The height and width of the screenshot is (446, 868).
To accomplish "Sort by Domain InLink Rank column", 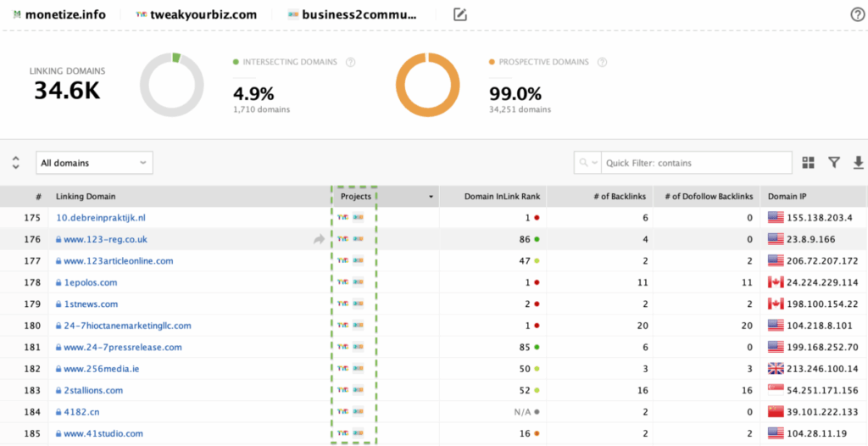I will [x=502, y=197].
